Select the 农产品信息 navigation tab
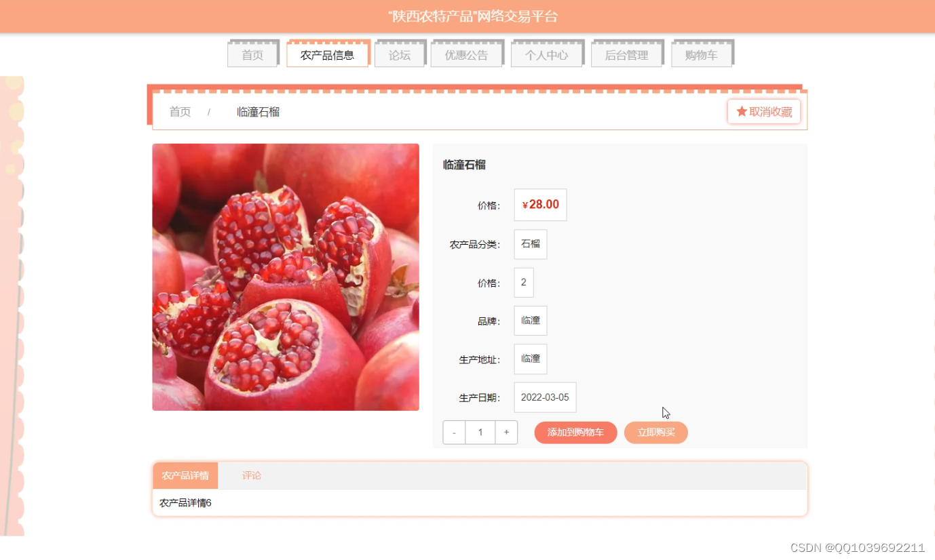Image resolution: width=935 pixels, height=560 pixels. click(x=328, y=55)
